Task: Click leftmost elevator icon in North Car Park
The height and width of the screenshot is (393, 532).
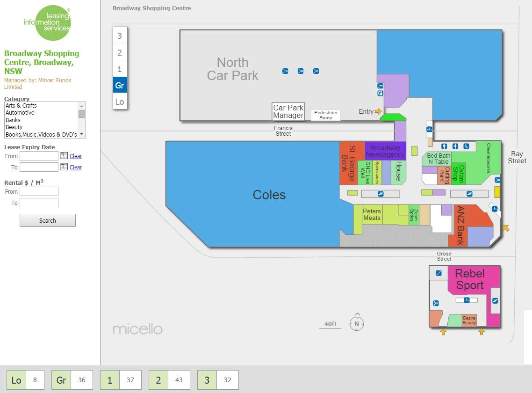Action: coord(285,71)
